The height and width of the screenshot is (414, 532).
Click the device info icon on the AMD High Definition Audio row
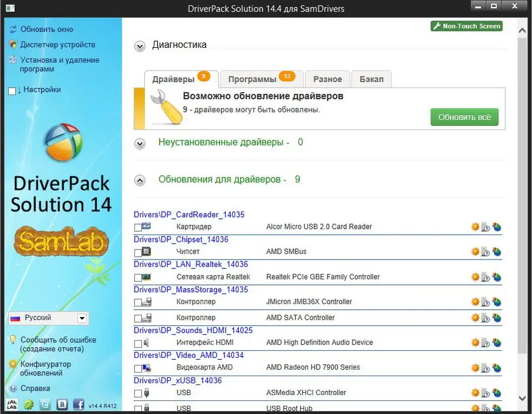click(x=485, y=343)
